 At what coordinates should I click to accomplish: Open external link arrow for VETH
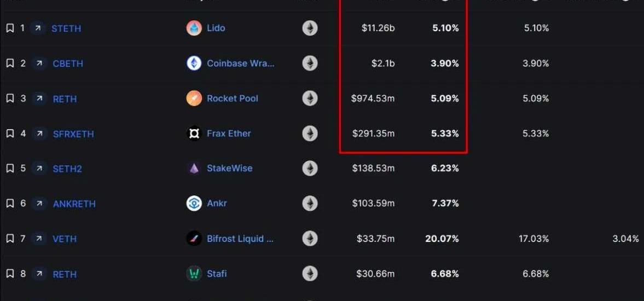point(38,239)
